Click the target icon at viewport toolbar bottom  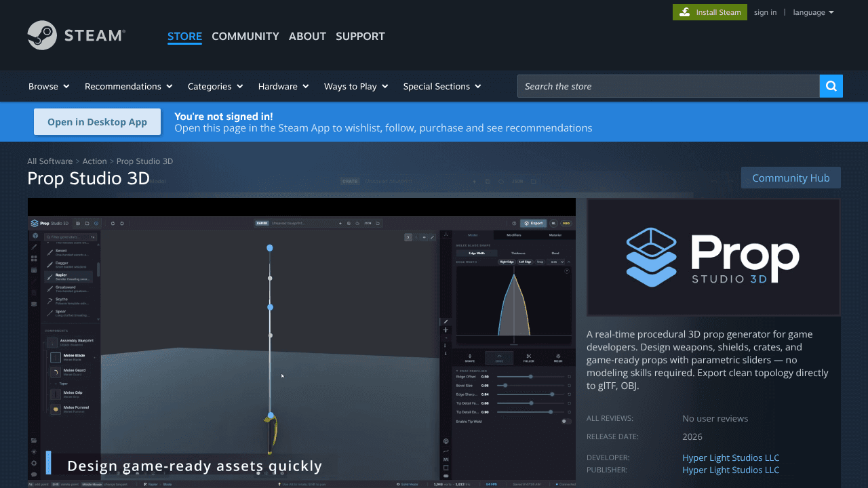point(446,441)
